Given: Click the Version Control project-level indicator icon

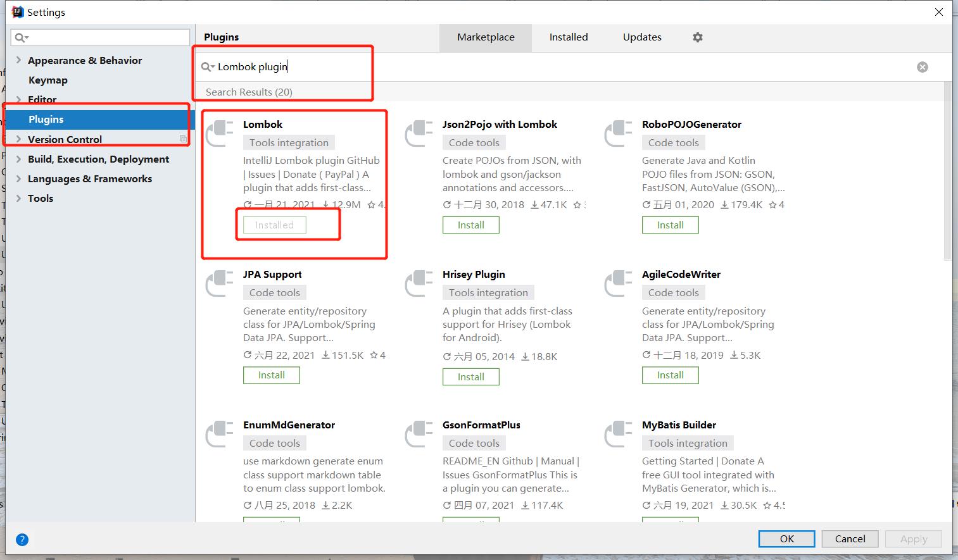Looking at the screenshot, I should 183,139.
